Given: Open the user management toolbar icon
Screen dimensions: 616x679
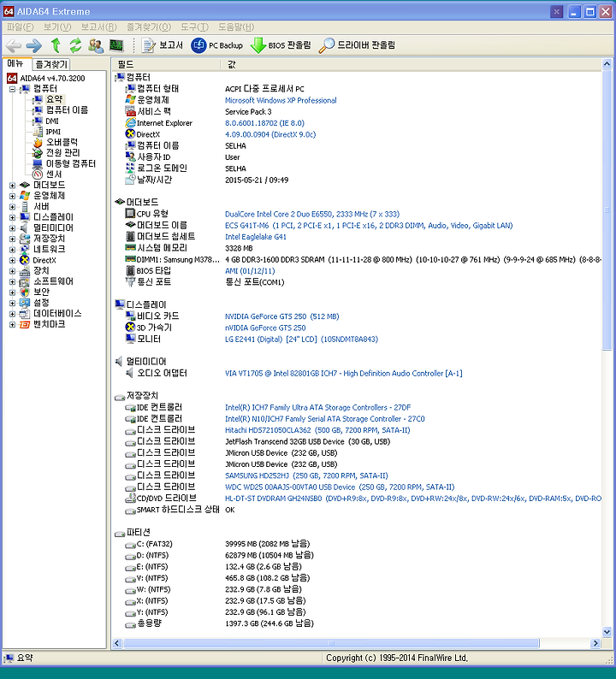Looking at the screenshot, I should click(x=96, y=45).
